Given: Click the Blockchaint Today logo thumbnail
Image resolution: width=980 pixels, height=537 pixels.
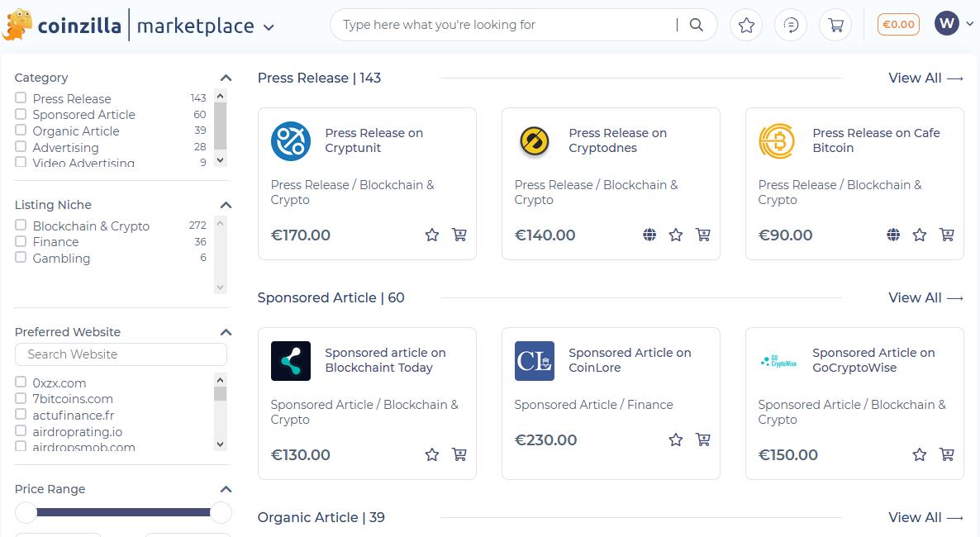Looking at the screenshot, I should tap(291, 361).
